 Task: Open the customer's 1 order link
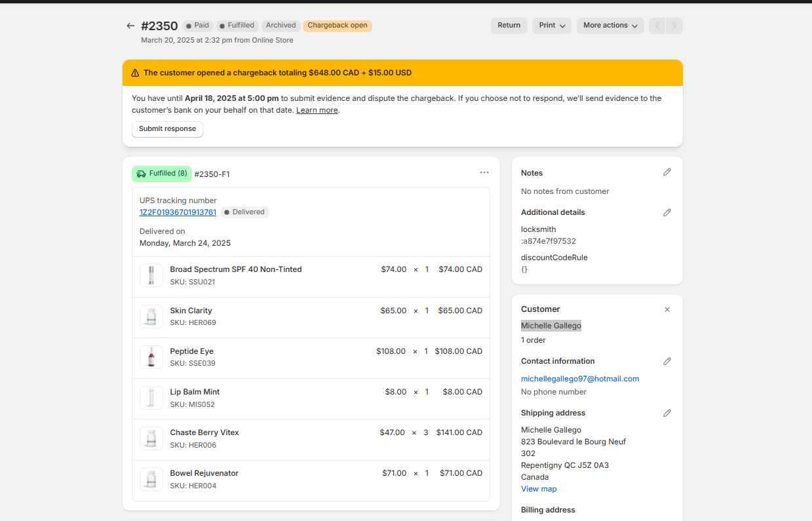tap(533, 340)
